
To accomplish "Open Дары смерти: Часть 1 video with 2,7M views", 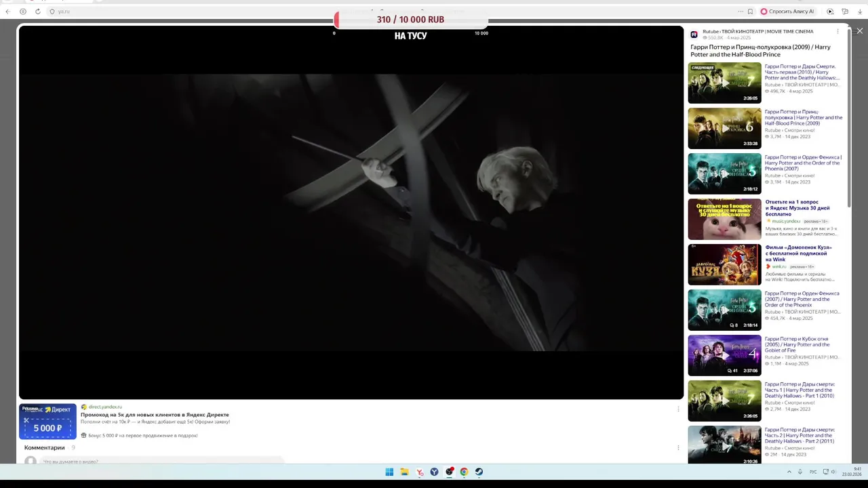I will [800, 390].
